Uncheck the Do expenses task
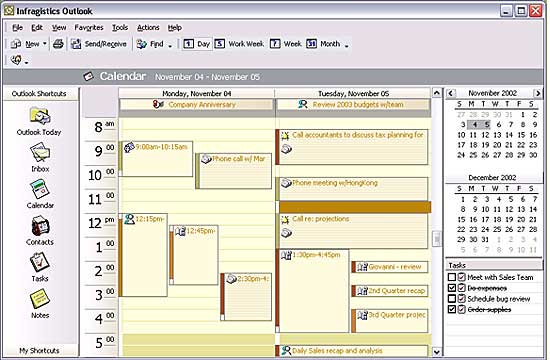The height and width of the screenshot is (360, 550). point(452,288)
